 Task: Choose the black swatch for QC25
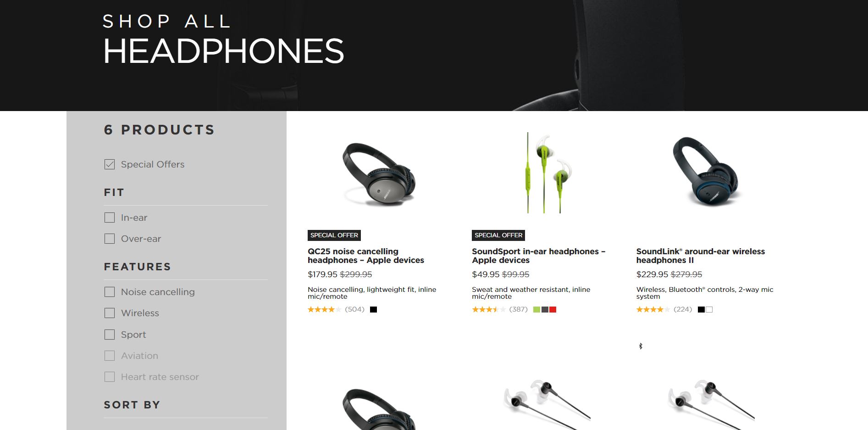coord(374,310)
